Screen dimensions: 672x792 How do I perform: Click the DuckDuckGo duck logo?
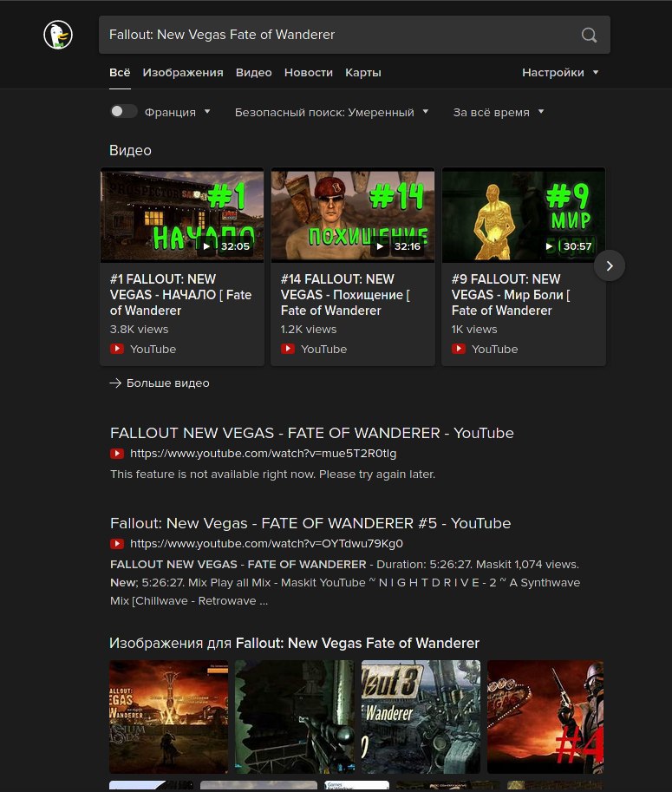pyautogui.click(x=58, y=35)
